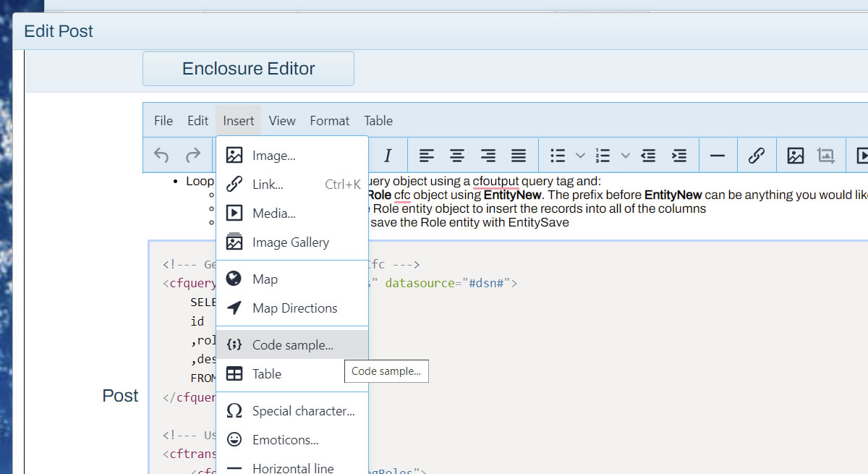Choose Emoticons... menu entry
The height and width of the screenshot is (474, 868).
point(292,440)
